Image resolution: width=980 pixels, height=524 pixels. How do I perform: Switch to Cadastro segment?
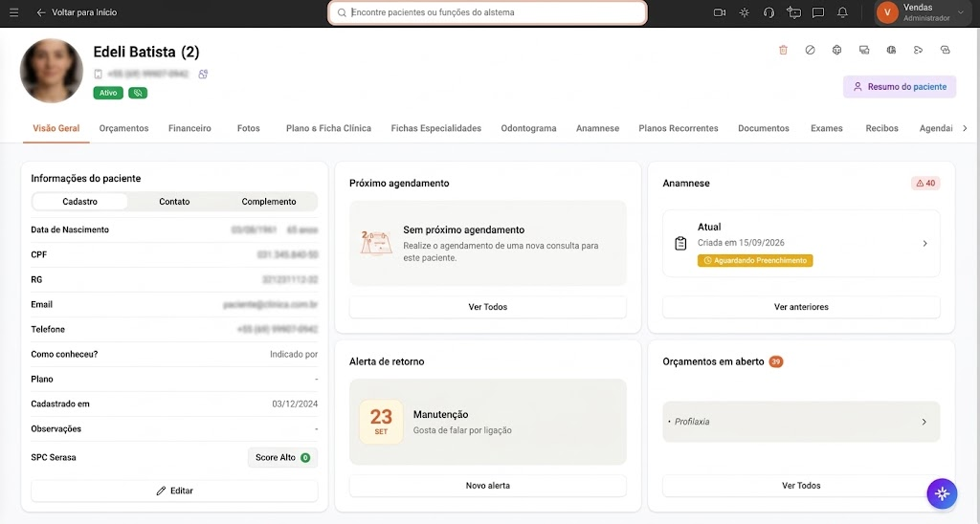pos(79,202)
